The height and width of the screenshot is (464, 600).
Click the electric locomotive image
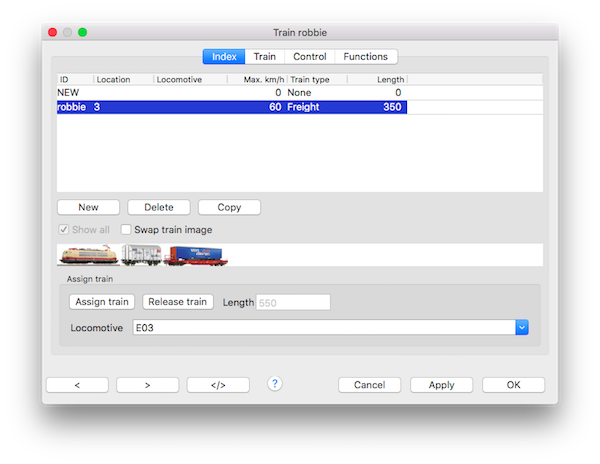coord(88,256)
